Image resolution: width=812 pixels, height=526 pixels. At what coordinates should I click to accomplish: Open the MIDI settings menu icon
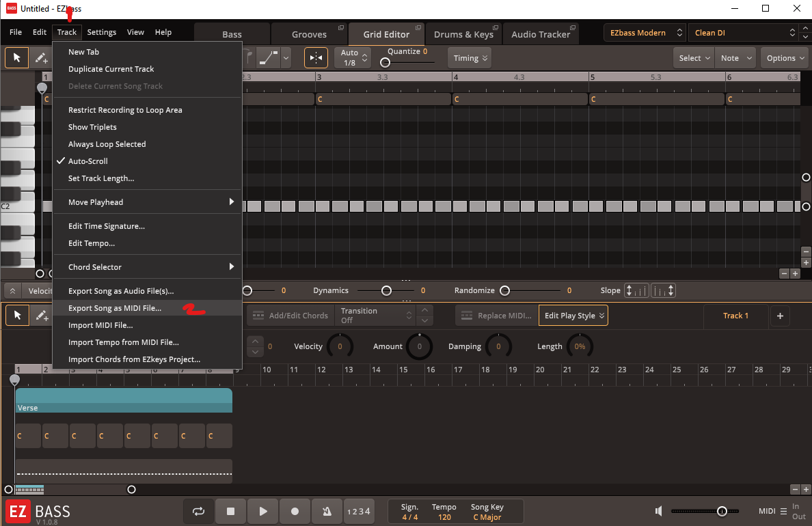click(783, 512)
